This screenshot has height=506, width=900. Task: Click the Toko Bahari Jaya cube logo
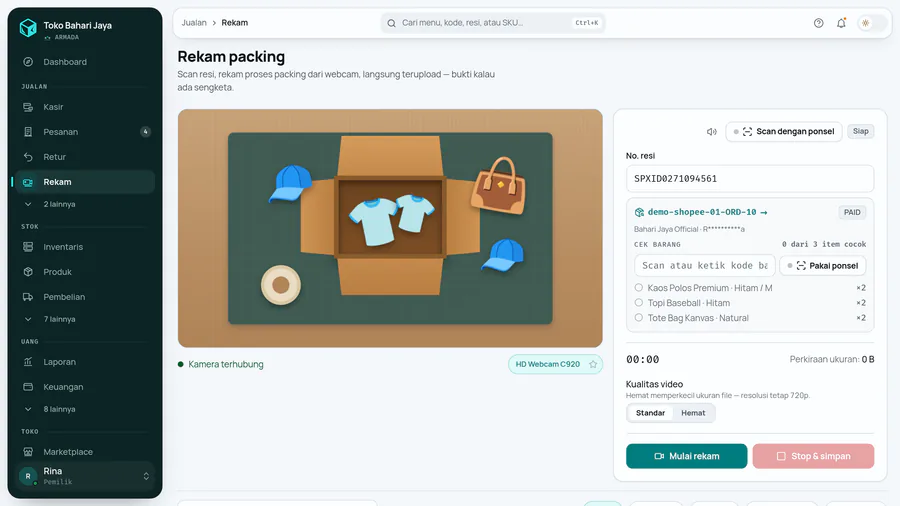[28, 27]
